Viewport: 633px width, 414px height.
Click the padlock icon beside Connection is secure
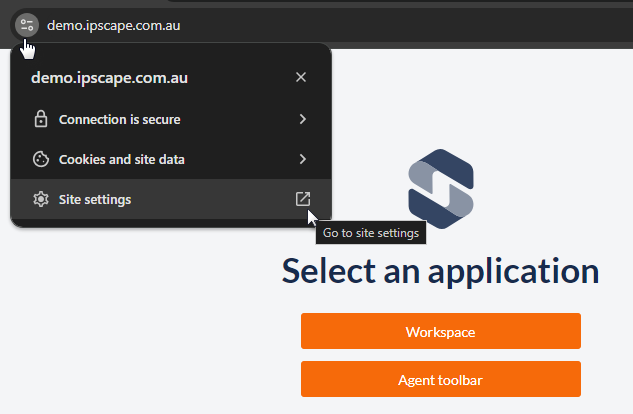[x=41, y=120]
